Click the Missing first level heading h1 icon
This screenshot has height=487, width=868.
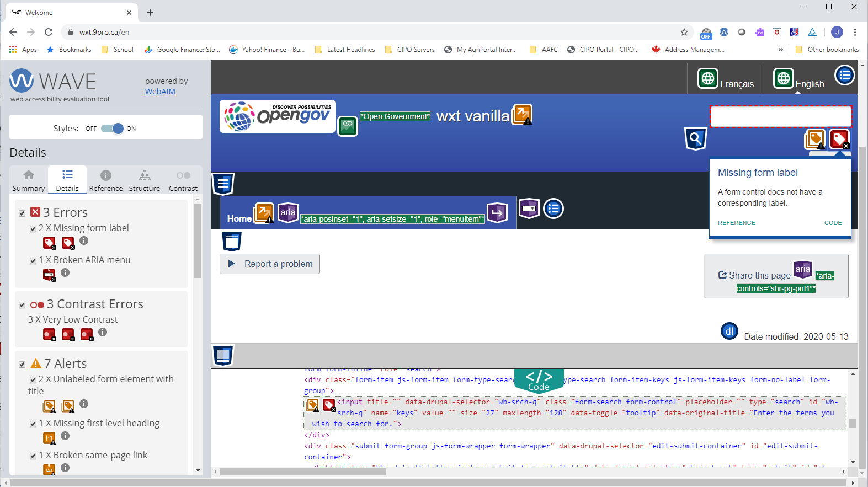(49, 438)
